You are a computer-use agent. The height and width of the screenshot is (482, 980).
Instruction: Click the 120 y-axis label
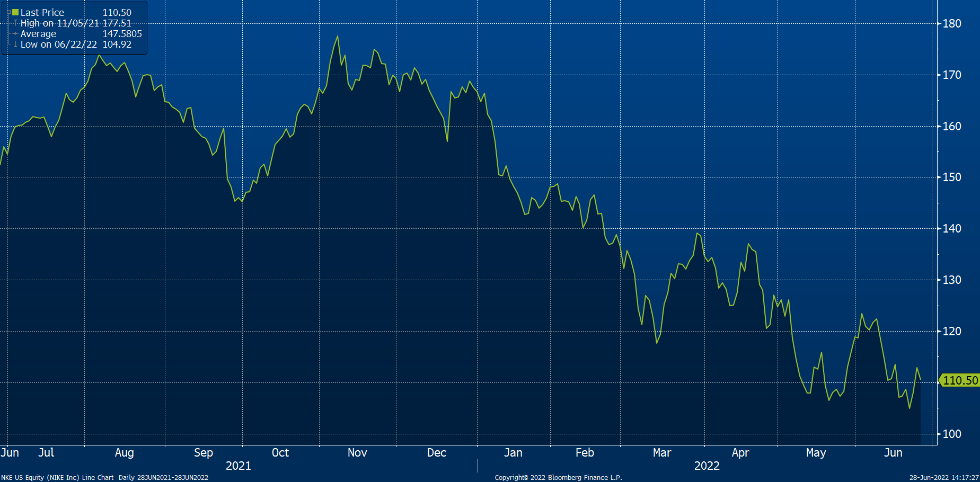pyautogui.click(x=952, y=331)
